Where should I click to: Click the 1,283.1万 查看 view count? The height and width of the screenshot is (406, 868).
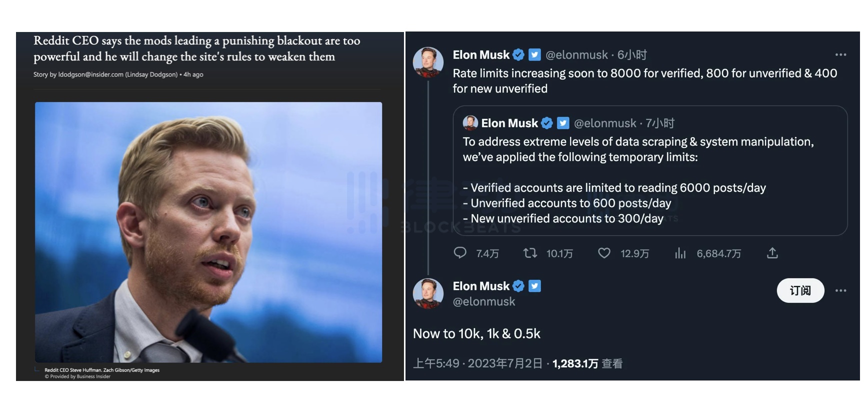click(x=587, y=363)
